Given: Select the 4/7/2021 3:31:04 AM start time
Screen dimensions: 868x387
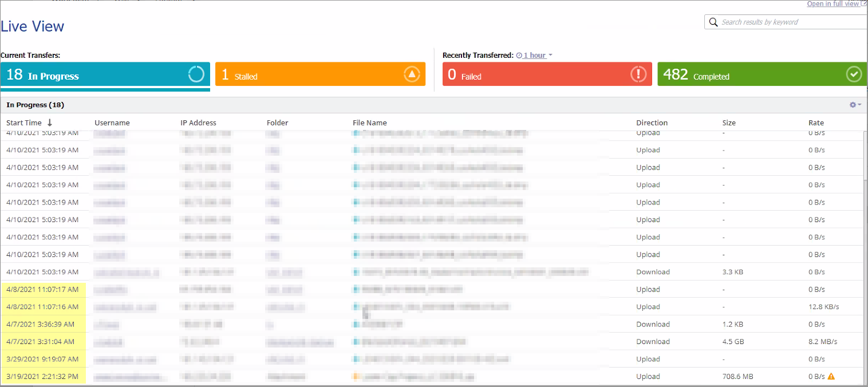Looking at the screenshot, I should coord(40,342).
